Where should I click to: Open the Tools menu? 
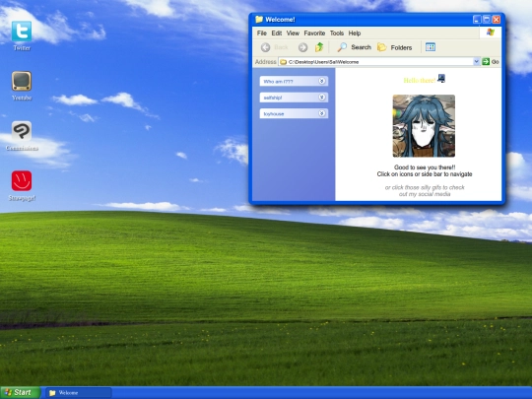[337, 33]
